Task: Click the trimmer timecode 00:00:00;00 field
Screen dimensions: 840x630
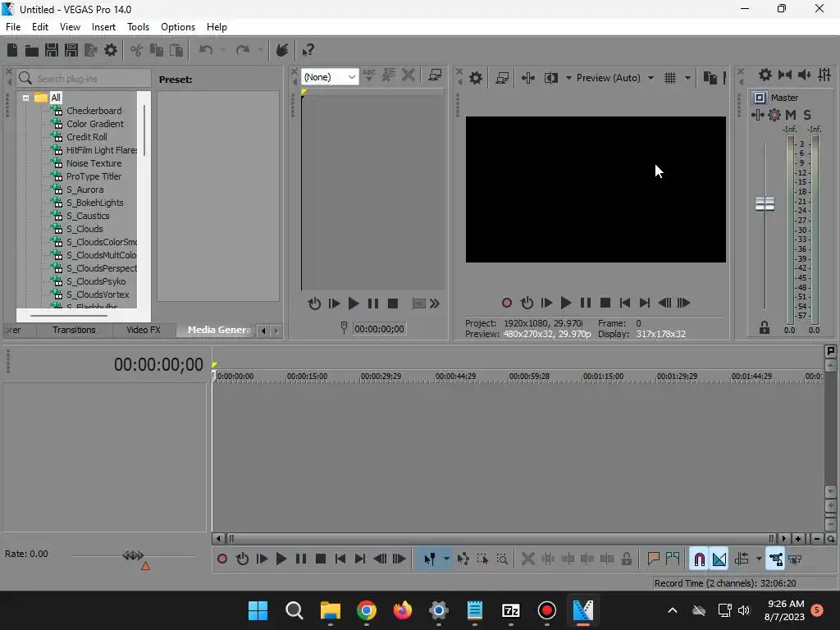Action: [379, 329]
